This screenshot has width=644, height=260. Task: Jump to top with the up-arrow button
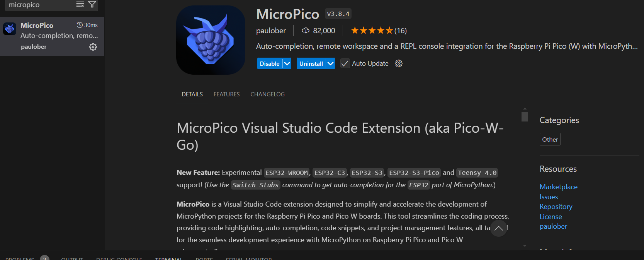pyautogui.click(x=499, y=228)
